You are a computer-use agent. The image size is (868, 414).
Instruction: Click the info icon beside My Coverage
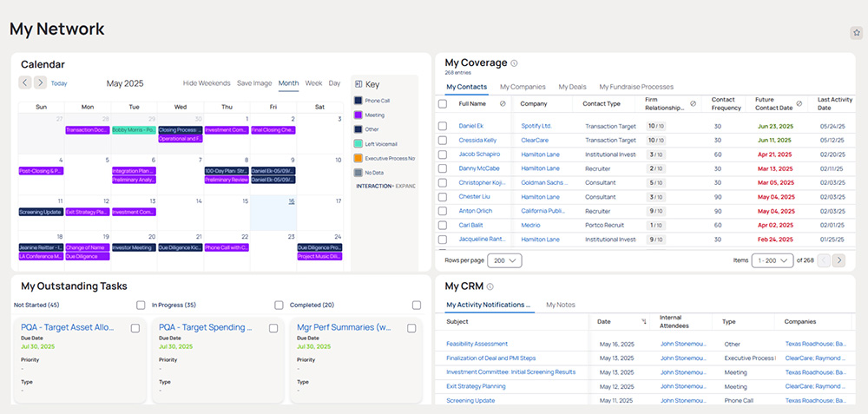coord(514,63)
